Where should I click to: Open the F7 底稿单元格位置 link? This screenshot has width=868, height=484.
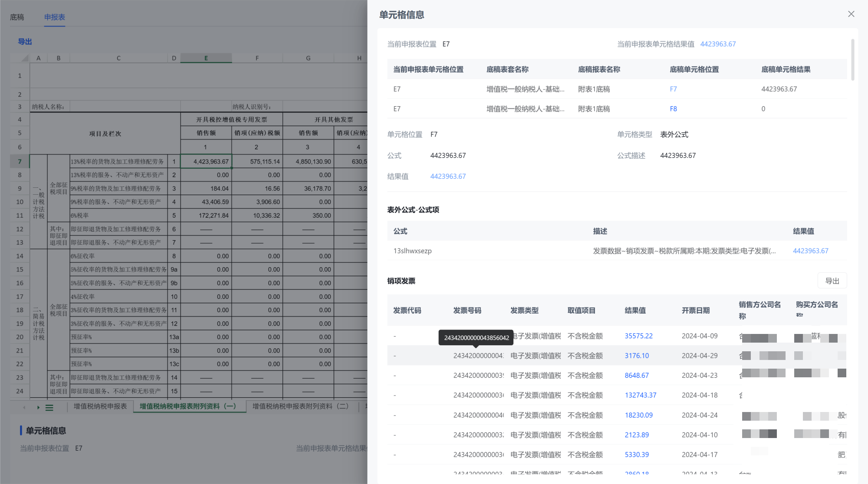673,89
